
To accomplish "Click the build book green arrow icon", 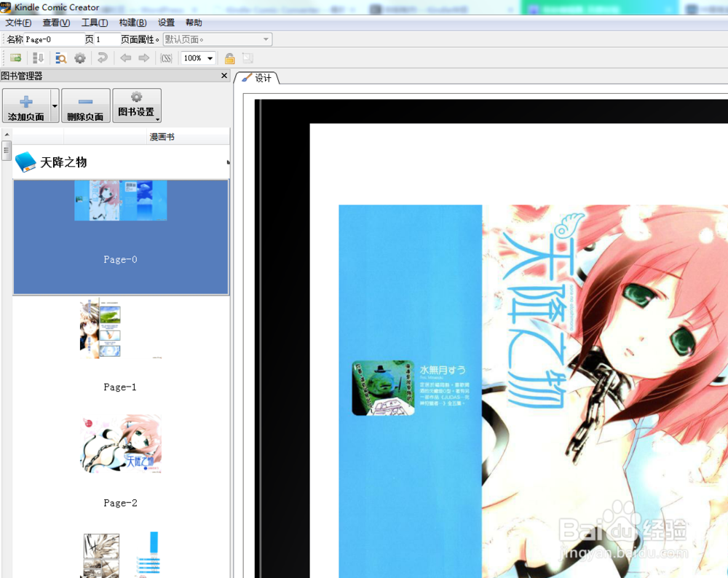I will tap(15, 58).
